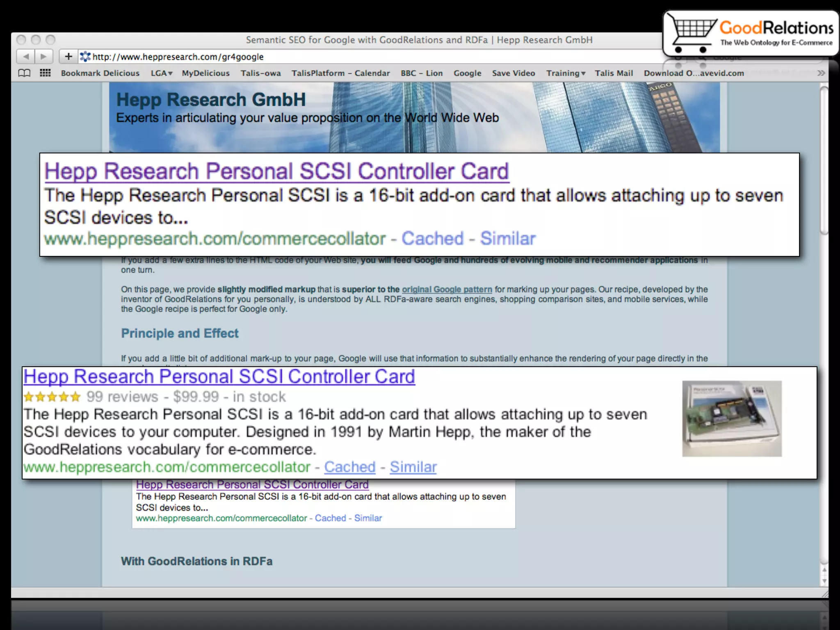
Task: Show more bookmarks with double-chevron
Action: point(821,73)
